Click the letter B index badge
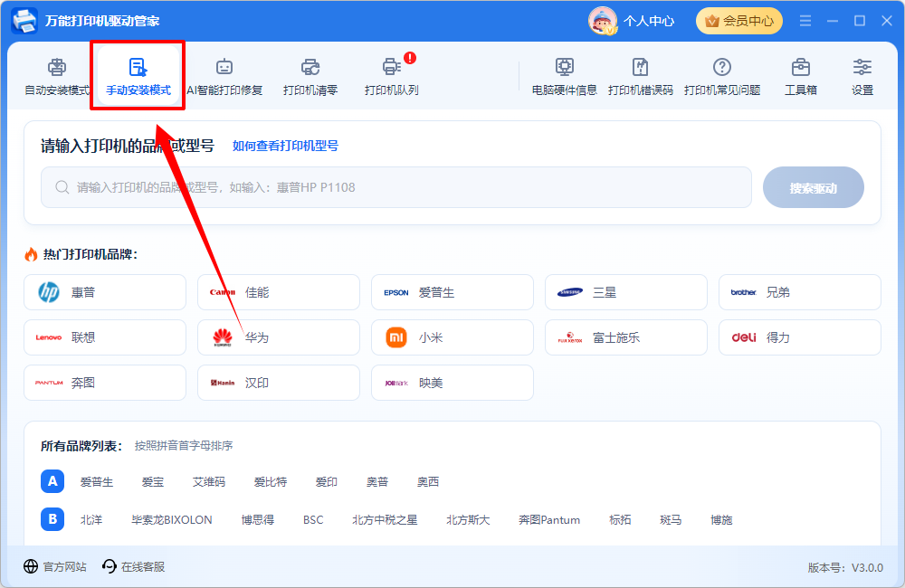 [x=52, y=519]
